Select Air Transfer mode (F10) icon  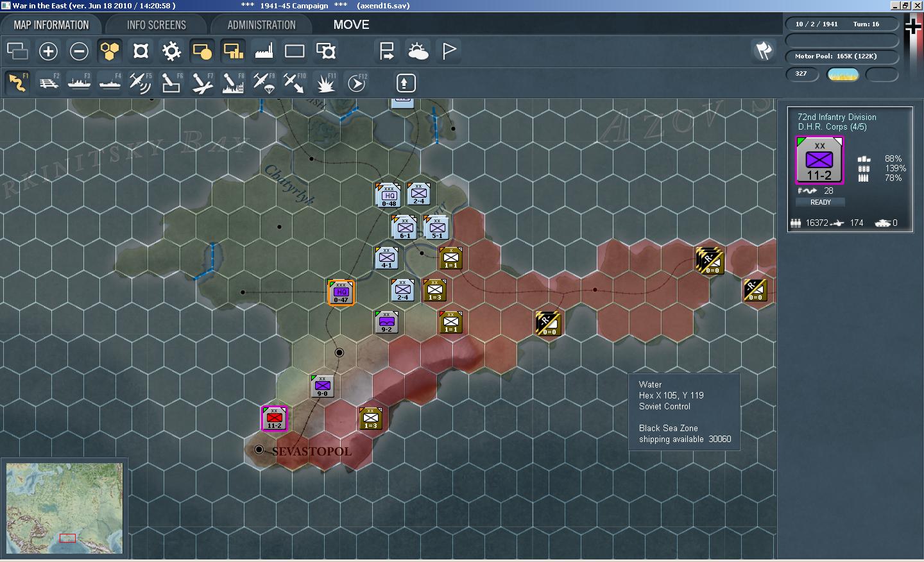tap(295, 83)
